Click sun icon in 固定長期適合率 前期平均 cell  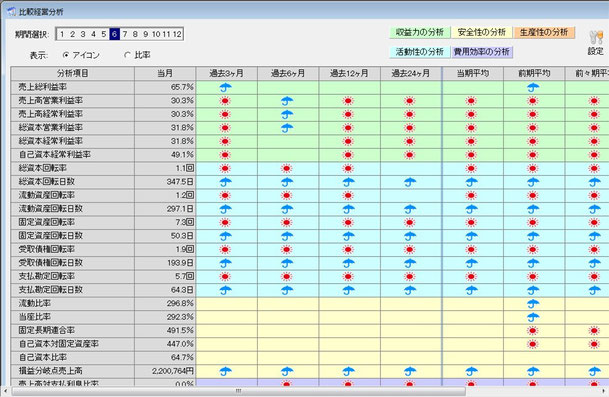point(532,331)
